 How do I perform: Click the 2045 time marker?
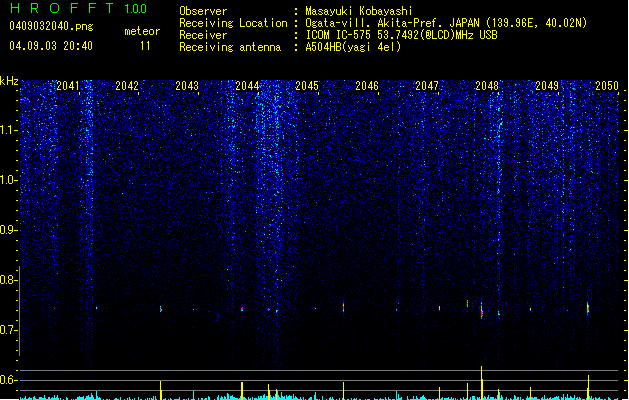point(307,86)
